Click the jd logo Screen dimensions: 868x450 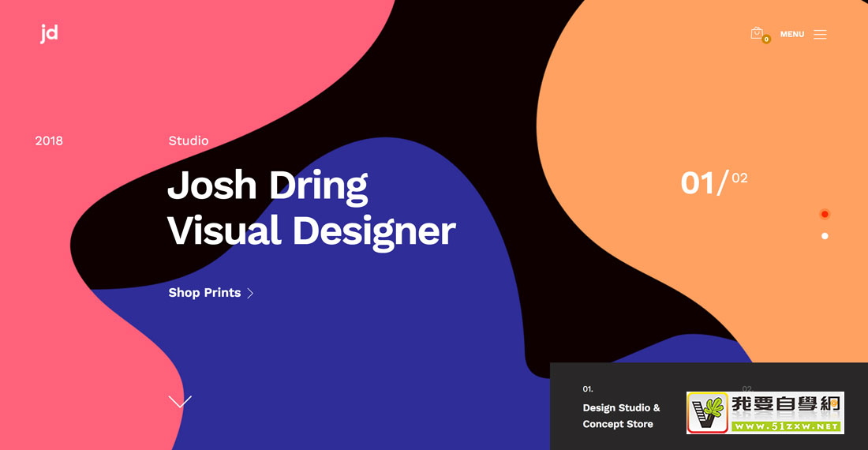[x=49, y=34]
